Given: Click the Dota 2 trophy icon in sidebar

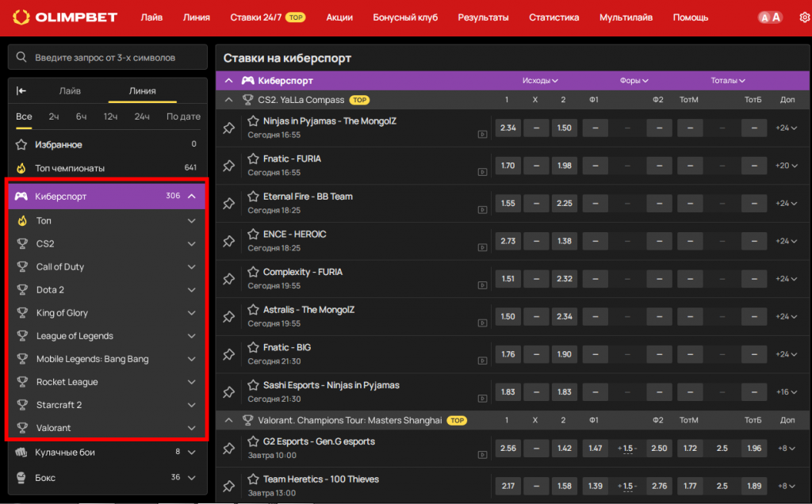Looking at the screenshot, I should (x=22, y=290).
